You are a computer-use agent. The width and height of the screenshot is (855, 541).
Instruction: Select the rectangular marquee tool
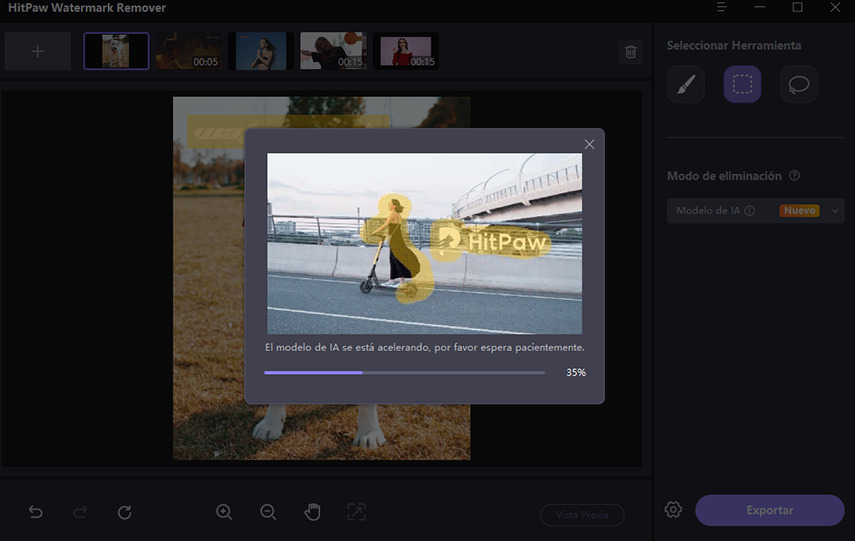click(742, 85)
